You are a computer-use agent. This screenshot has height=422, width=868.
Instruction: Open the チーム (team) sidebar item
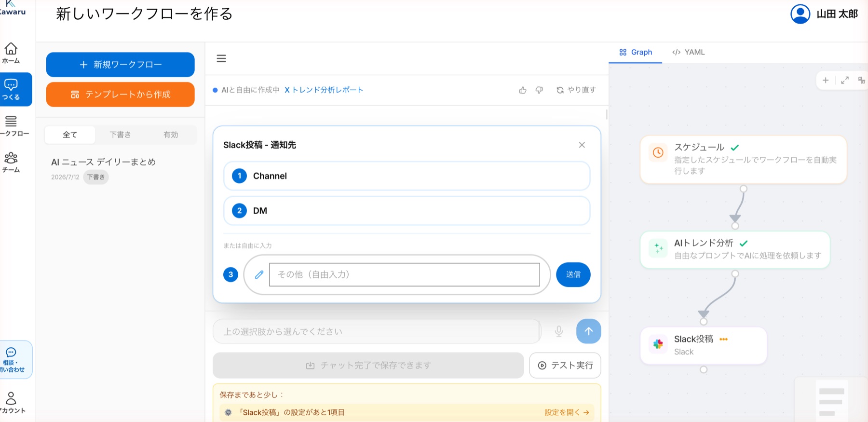[11, 163]
